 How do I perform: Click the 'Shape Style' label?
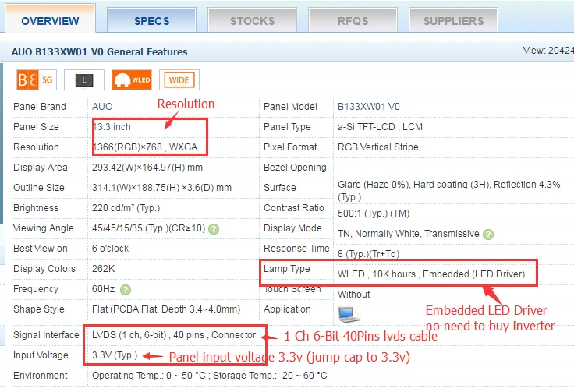[39, 309]
